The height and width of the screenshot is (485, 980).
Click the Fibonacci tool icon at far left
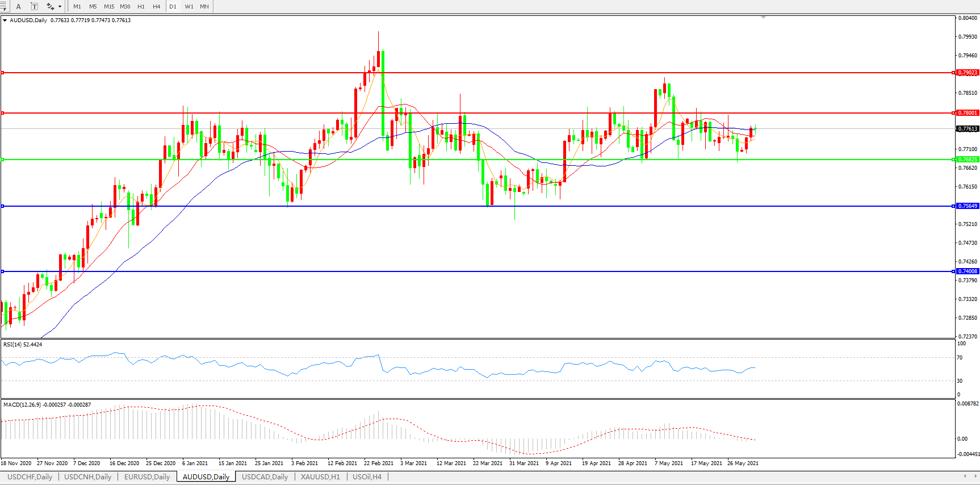pos(3,6)
